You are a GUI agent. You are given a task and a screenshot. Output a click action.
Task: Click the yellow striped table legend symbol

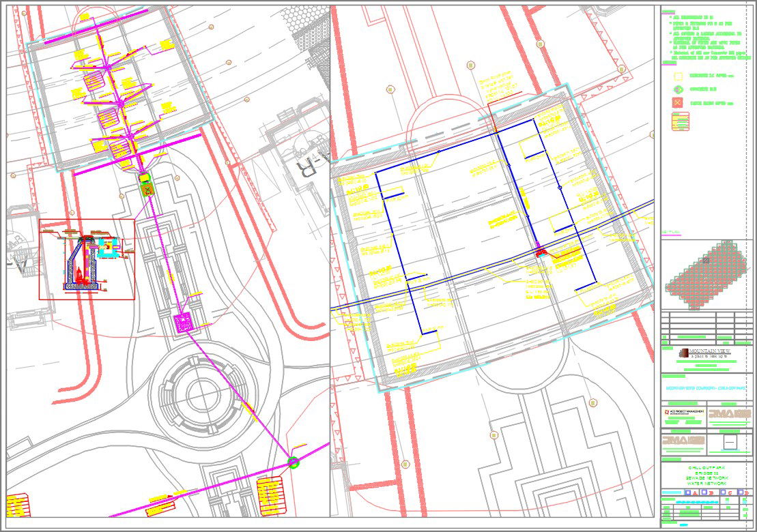[x=681, y=121]
